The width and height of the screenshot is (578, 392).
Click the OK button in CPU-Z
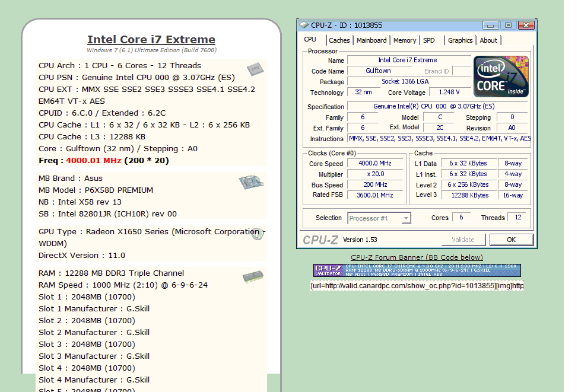point(512,240)
